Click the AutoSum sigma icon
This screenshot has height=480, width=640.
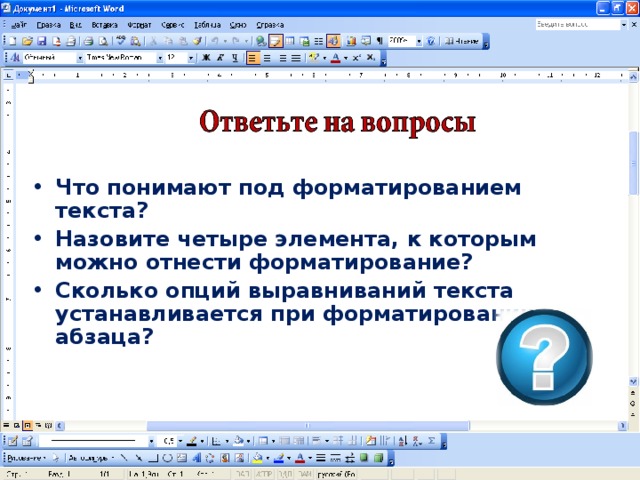431,441
